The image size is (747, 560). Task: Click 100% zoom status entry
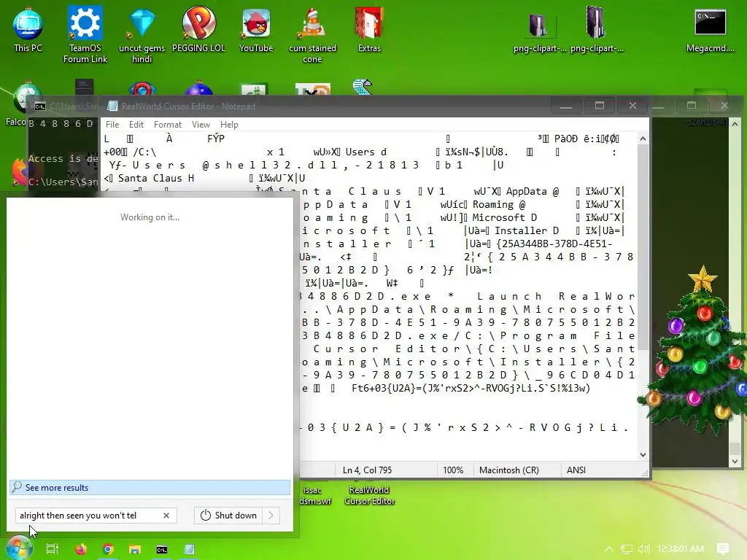[453, 470]
